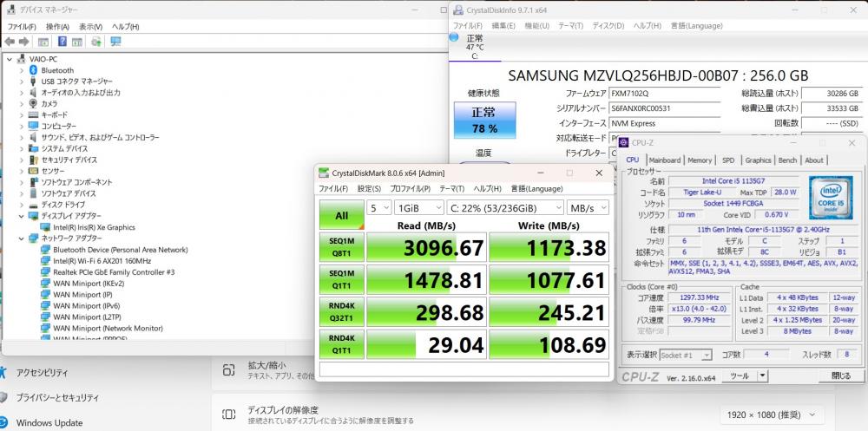The image size is (868, 431).
Task: Select Intel(R) Iris(R) Xe Graphics adapter
Action: 94,227
